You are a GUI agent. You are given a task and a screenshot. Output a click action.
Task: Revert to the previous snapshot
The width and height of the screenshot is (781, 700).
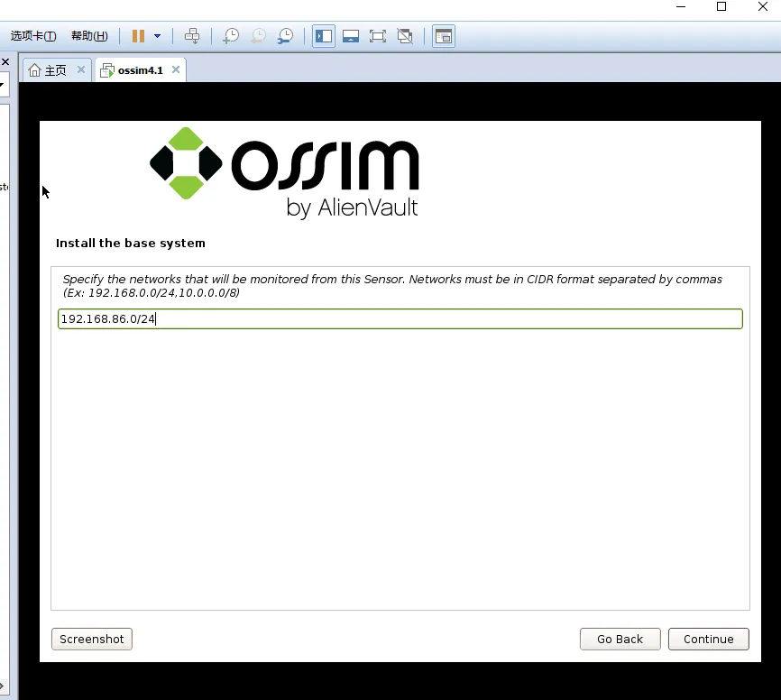[258, 36]
